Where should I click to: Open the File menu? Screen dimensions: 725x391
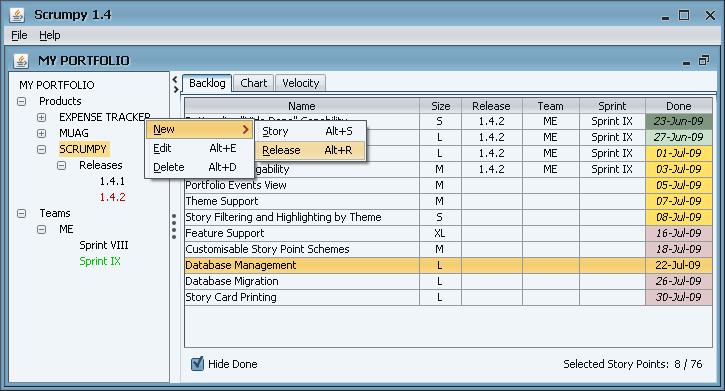click(19, 35)
